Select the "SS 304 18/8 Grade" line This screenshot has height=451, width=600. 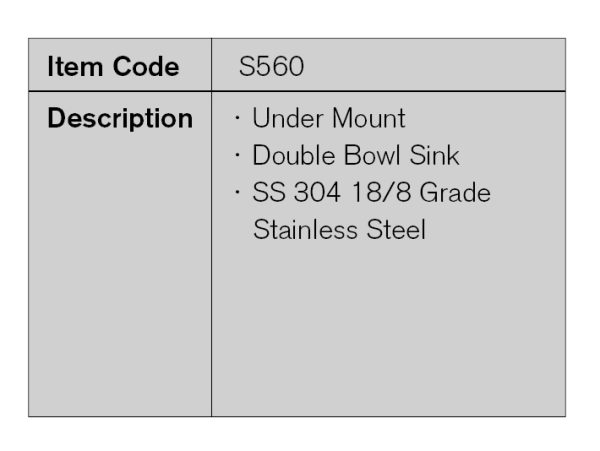(x=371, y=193)
